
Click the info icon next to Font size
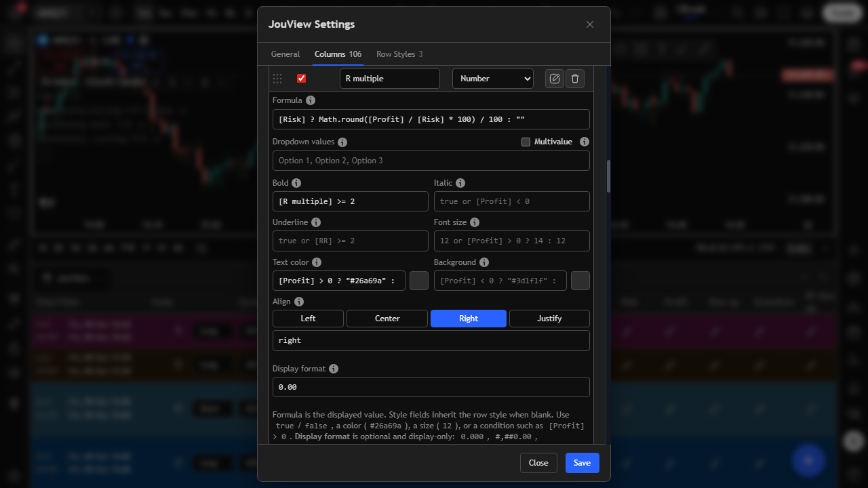[x=475, y=222]
